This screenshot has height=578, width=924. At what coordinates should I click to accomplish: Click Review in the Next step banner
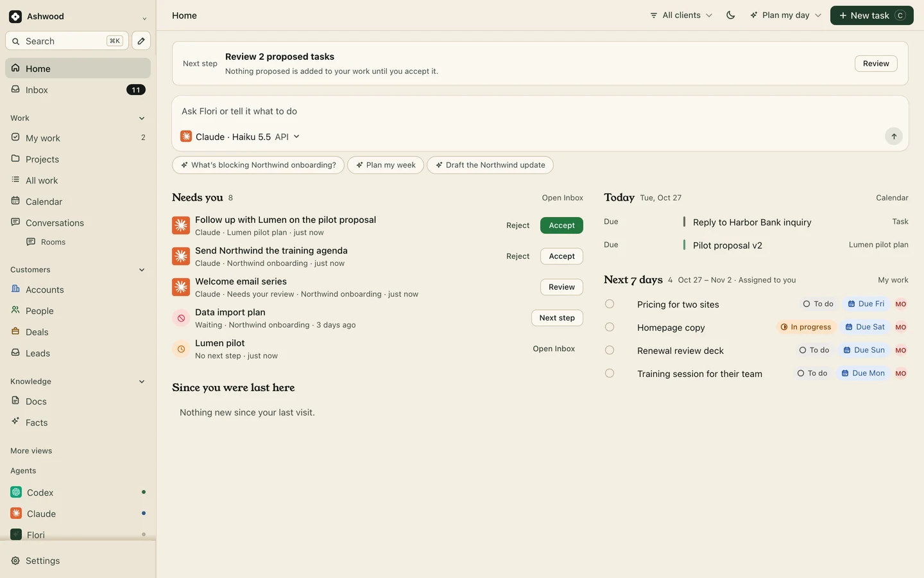click(x=876, y=64)
